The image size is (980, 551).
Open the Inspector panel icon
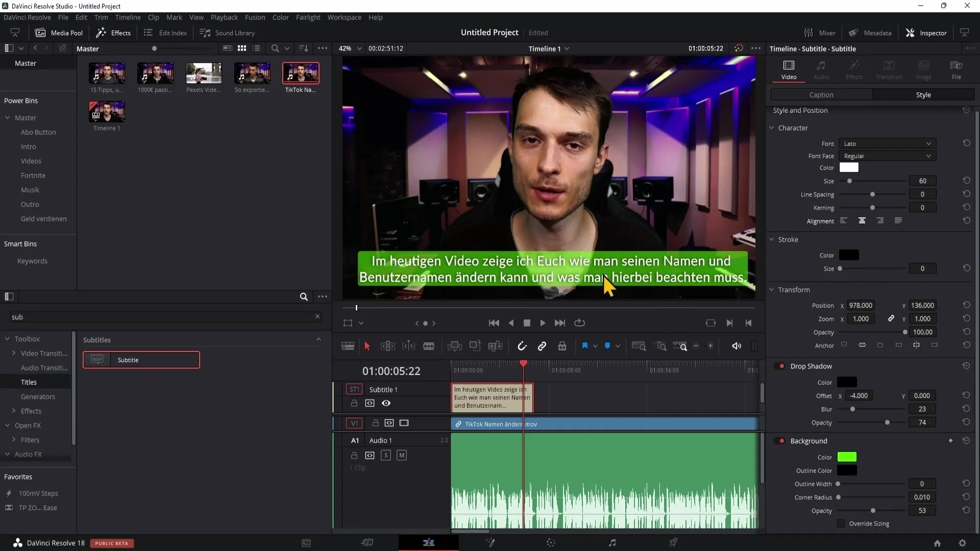point(911,32)
